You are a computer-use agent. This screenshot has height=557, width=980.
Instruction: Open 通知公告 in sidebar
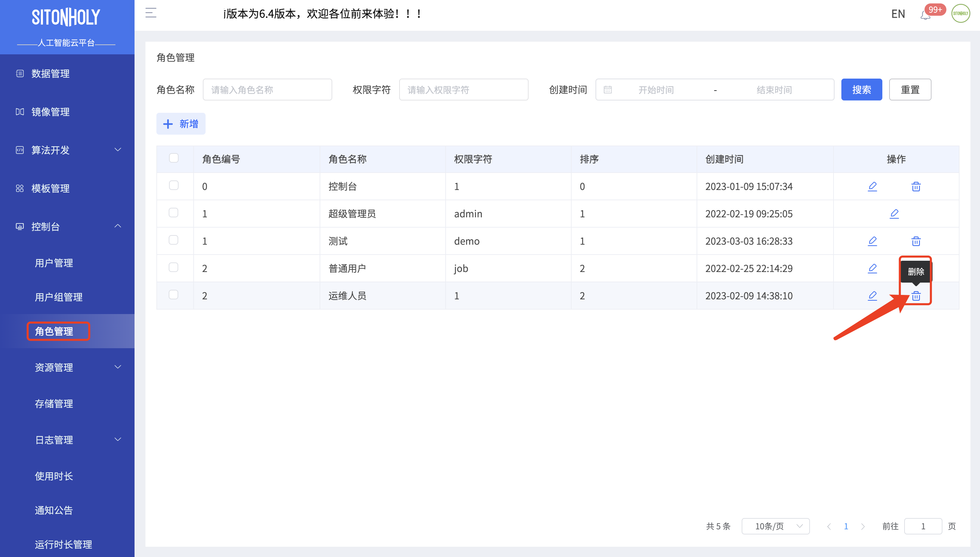[x=54, y=510]
